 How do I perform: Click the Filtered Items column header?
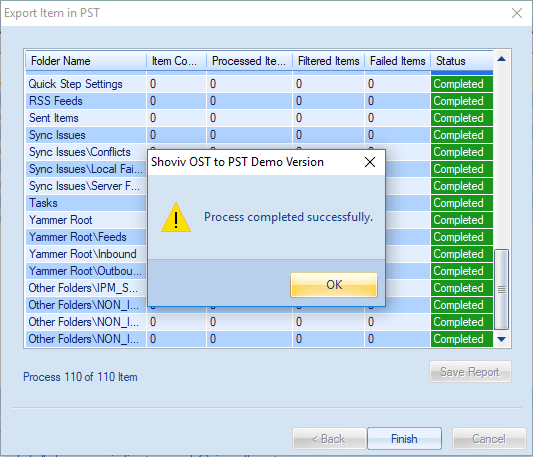(328, 61)
